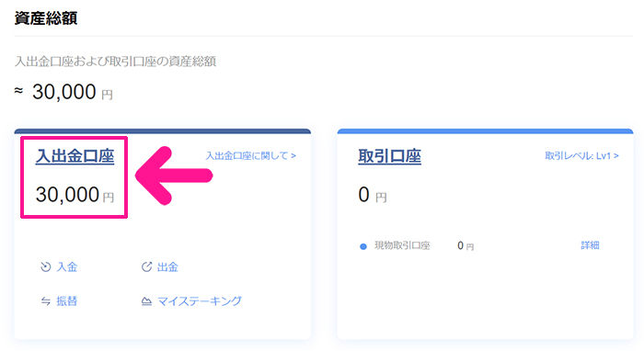Click the staking icon beside マイステーキング

click(146, 301)
